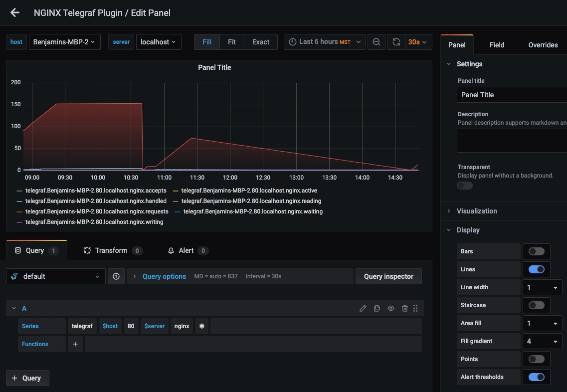Toggle the Transparent panel background switch
The height and width of the screenshot is (392, 567).
[x=465, y=186]
